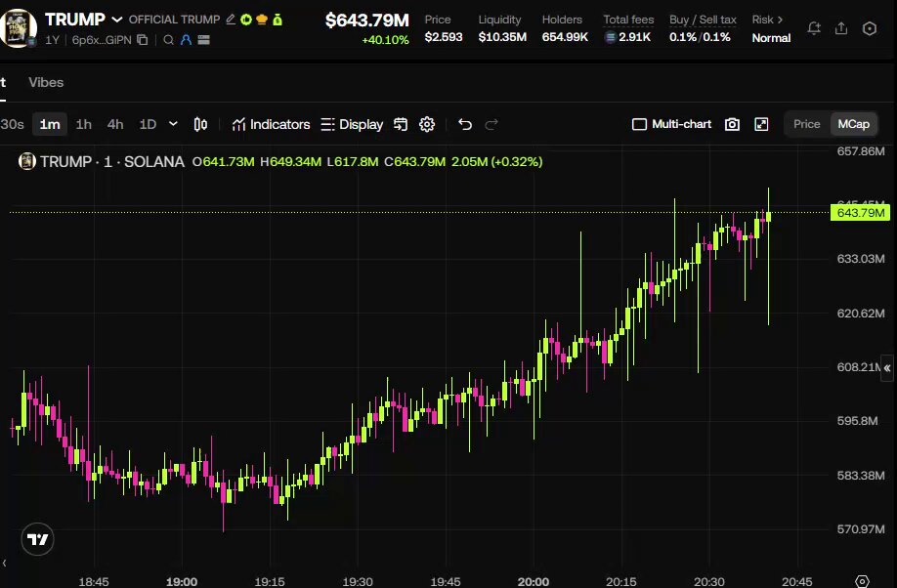Click the current value label 643.79M on the axis

[x=860, y=213]
